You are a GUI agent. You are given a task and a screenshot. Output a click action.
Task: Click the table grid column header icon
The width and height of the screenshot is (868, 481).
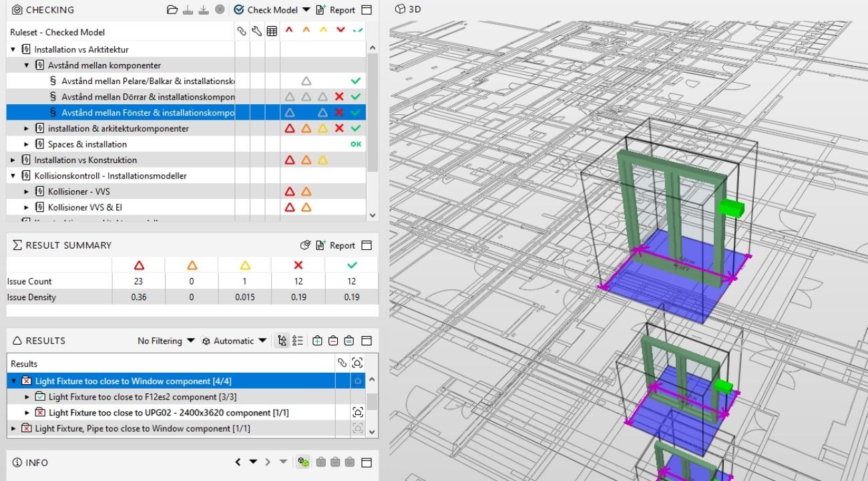(272, 31)
